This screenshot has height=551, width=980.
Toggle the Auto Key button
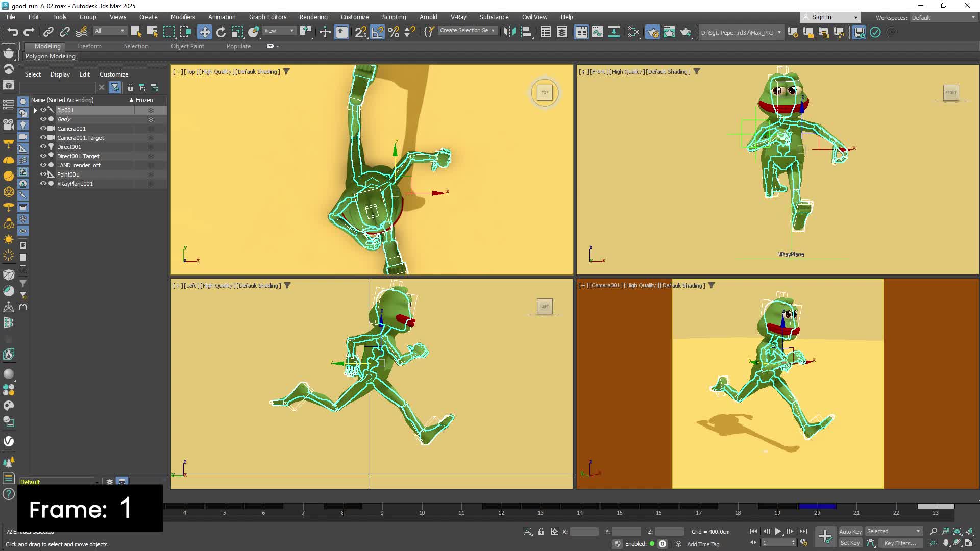850,531
